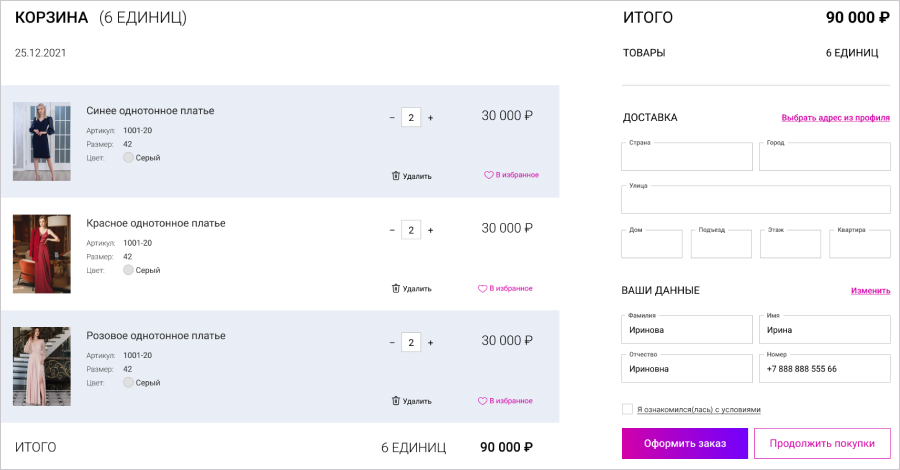Click trash icon for red dress item

tap(396, 288)
